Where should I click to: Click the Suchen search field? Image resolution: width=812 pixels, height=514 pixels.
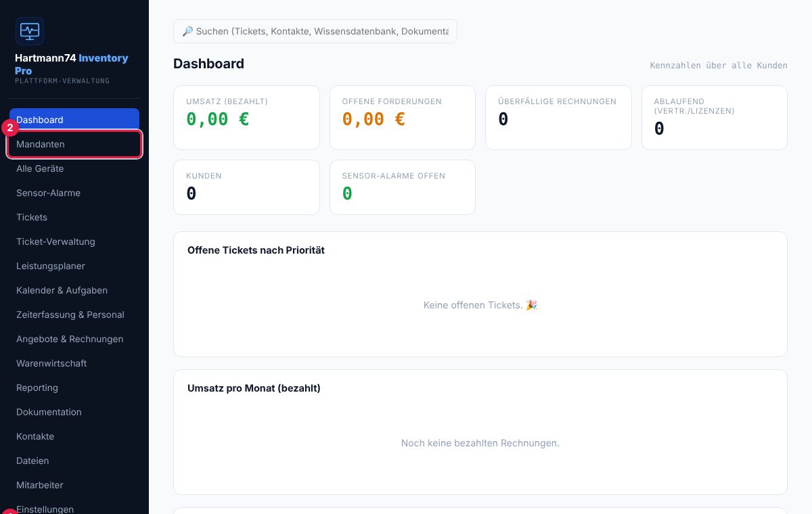click(x=315, y=31)
